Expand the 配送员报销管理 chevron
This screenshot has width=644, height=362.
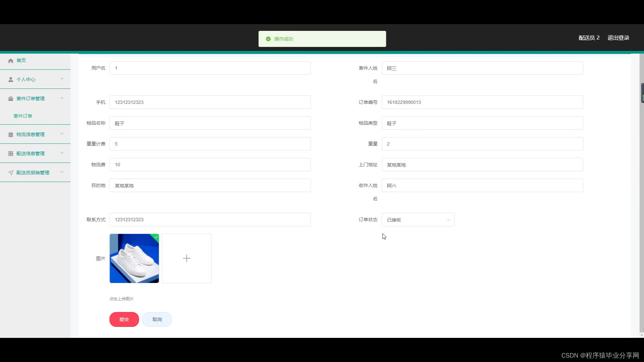[x=62, y=172]
